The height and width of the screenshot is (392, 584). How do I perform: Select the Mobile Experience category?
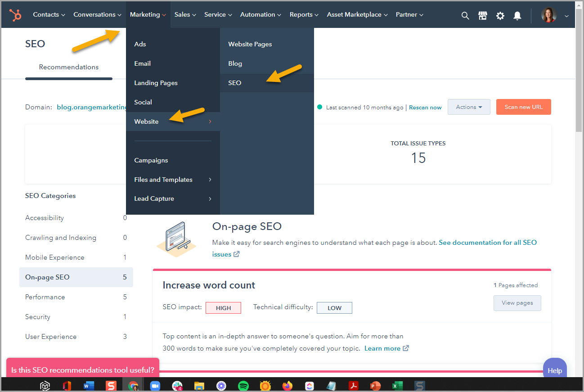[76, 257]
